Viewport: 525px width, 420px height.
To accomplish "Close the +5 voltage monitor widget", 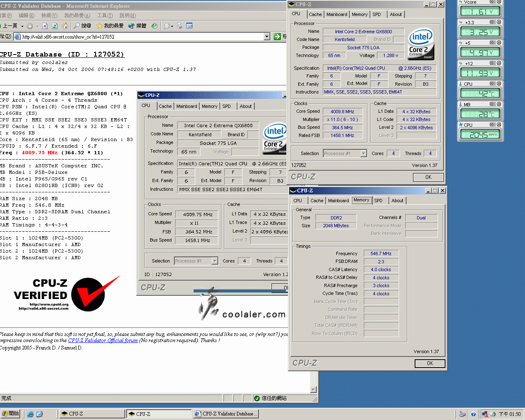I will 499,43.
